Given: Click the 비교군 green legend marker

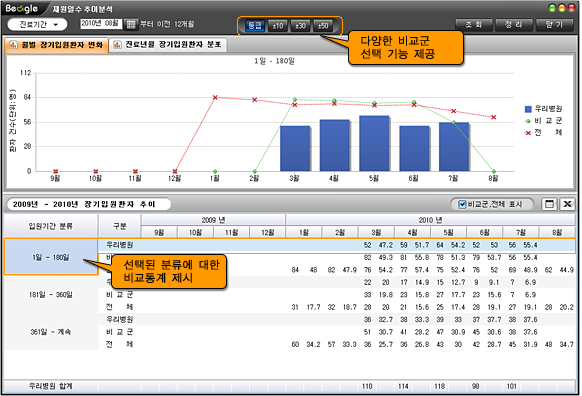Looking at the screenshot, I should [x=528, y=121].
